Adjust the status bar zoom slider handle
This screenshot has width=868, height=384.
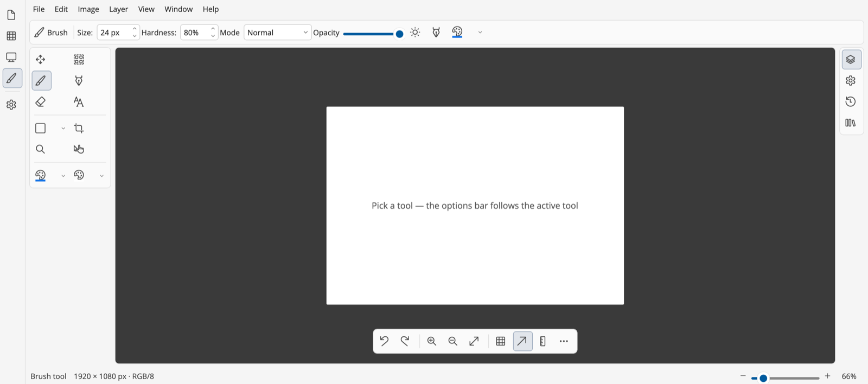[x=763, y=378]
